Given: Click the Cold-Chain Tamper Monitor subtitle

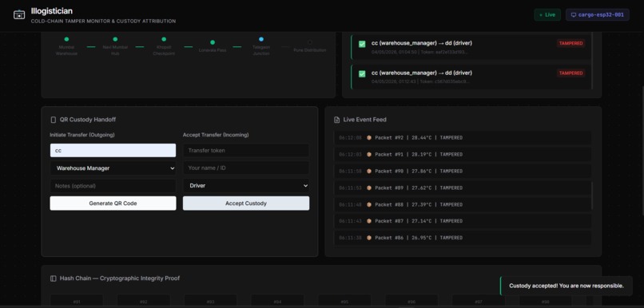Looking at the screenshot, I should (104, 22).
